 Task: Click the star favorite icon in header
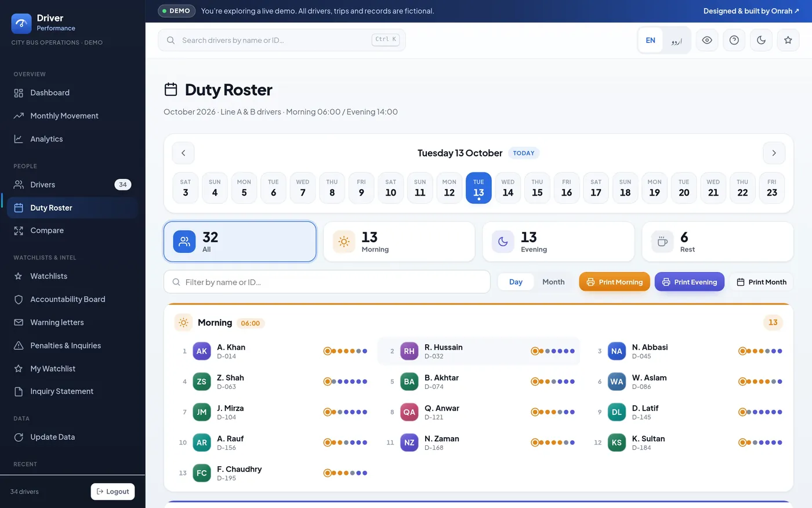788,41
